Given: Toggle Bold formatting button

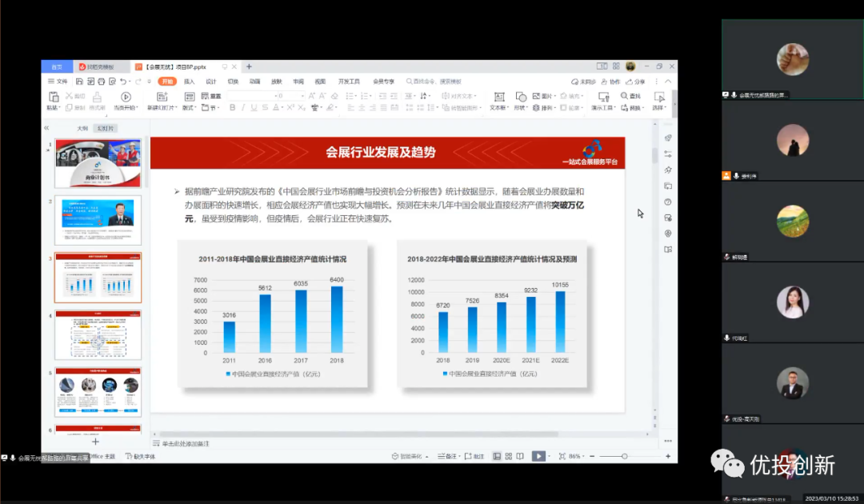Looking at the screenshot, I should (231, 108).
